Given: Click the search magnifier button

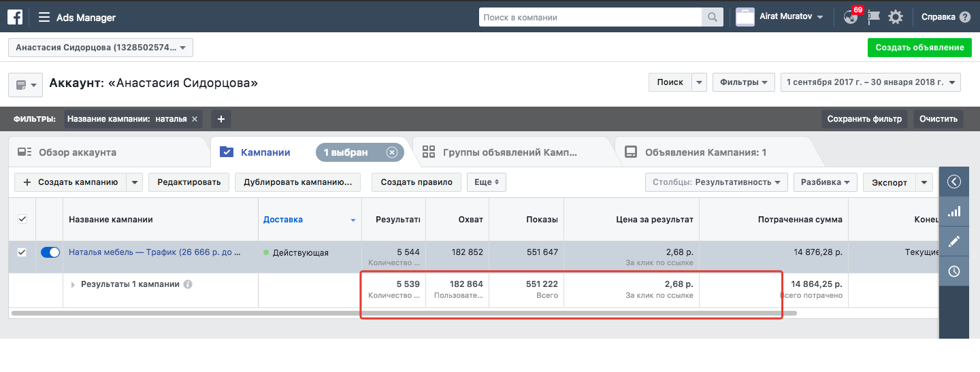Looking at the screenshot, I should tap(713, 18).
